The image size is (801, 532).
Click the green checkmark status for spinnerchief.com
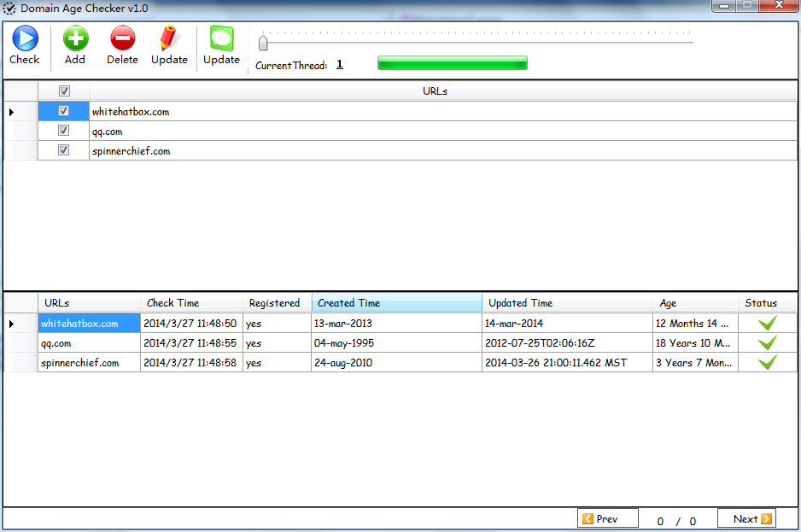(767, 363)
